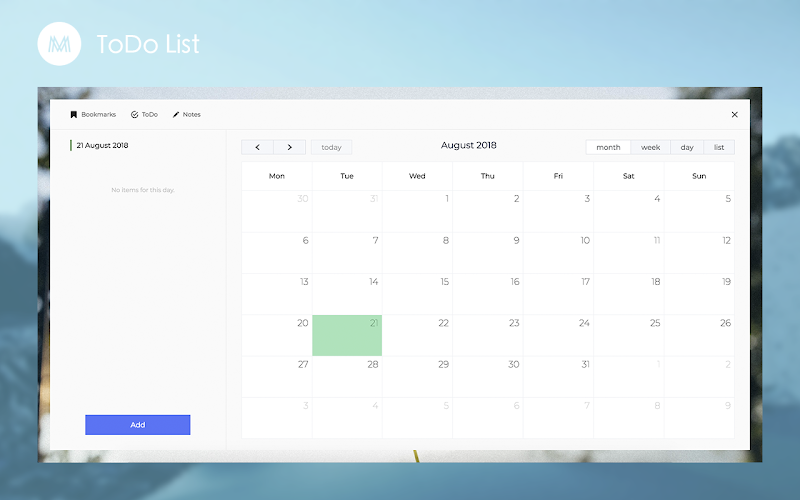The height and width of the screenshot is (500, 800).
Task: Switch to the ToDo tab
Action: 144,115
